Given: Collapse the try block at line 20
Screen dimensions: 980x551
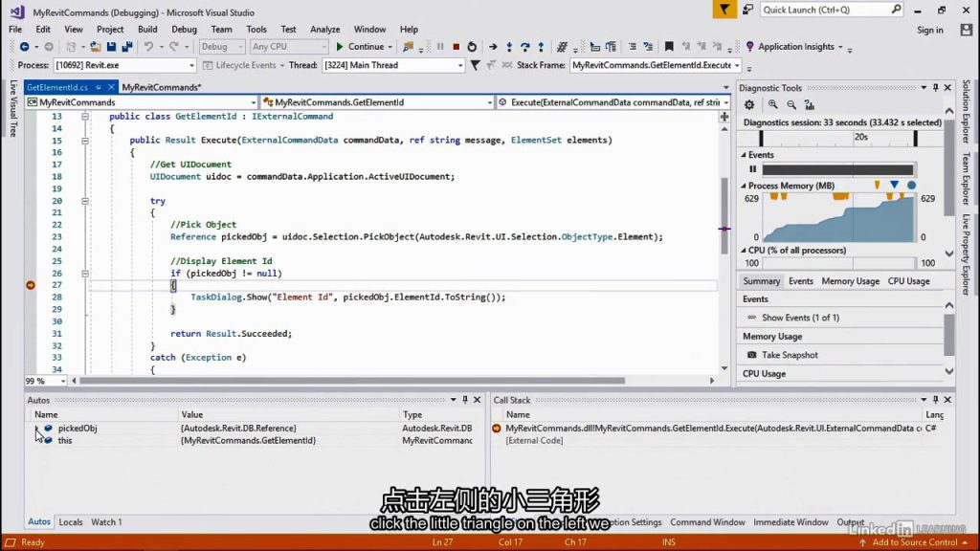Looking at the screenshot, I should click(x=85, y=201).
